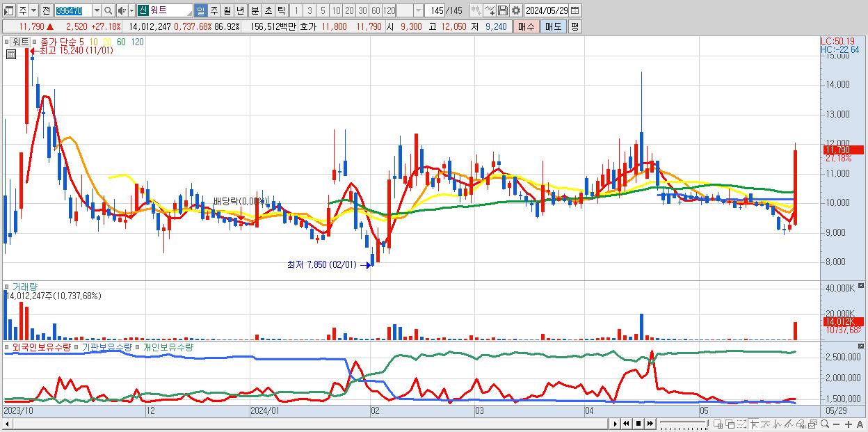Viewport: 868px width, 432px height.
Task: Select the 분 minute chart period
Action: (x=255, y=11)
